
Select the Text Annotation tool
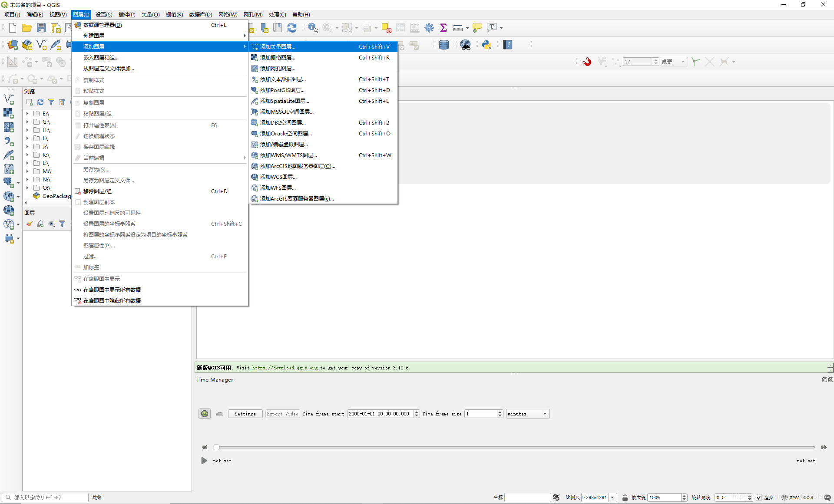492,28
